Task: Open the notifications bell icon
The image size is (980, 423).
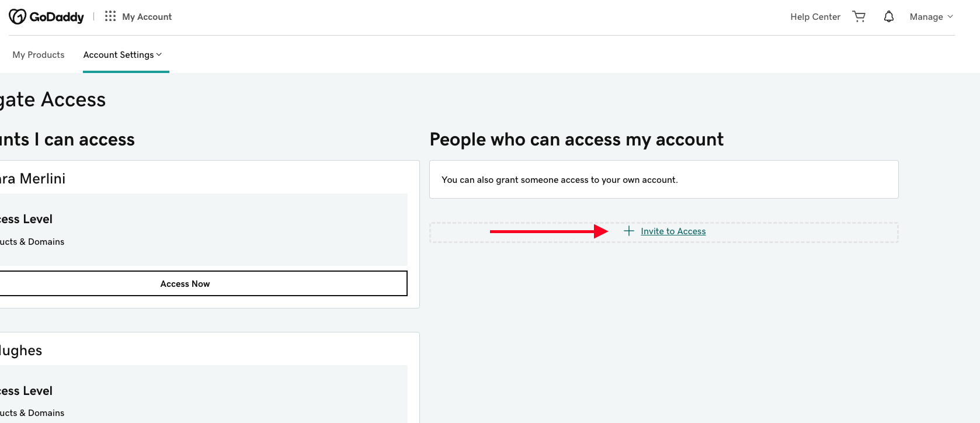Action: pos(889,16)
